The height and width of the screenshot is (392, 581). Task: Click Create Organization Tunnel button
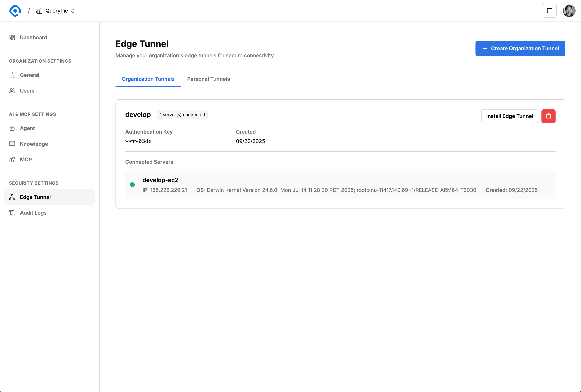pyautogui.click(x=520, y=49)
